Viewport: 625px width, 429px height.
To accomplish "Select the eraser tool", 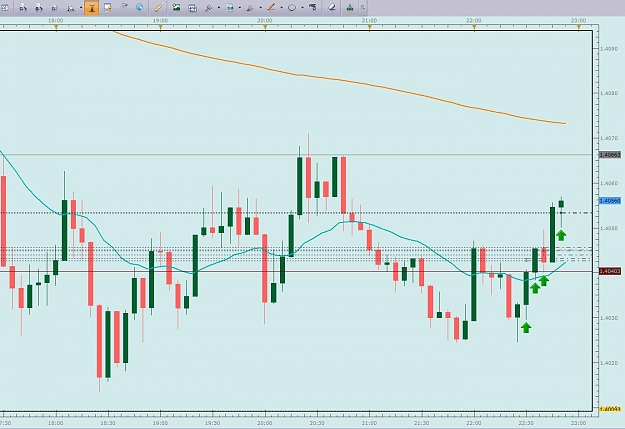I will pos(332,8).
